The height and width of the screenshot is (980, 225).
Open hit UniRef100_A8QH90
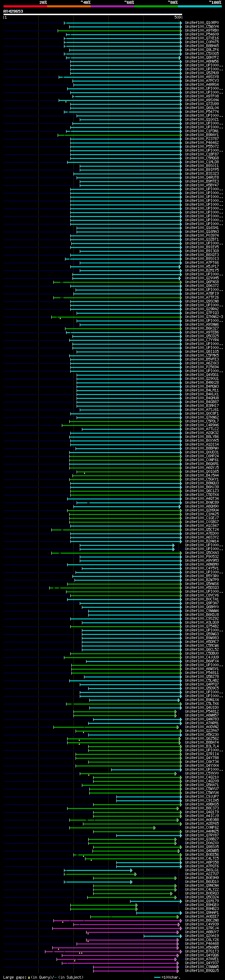click(202, 507)
